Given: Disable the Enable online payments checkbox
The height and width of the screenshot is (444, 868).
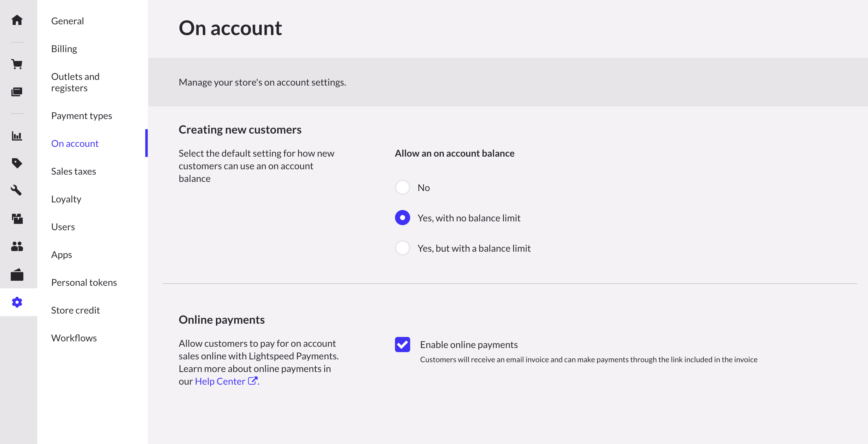Looking at the screenshot, I should (x=402, y=345).
